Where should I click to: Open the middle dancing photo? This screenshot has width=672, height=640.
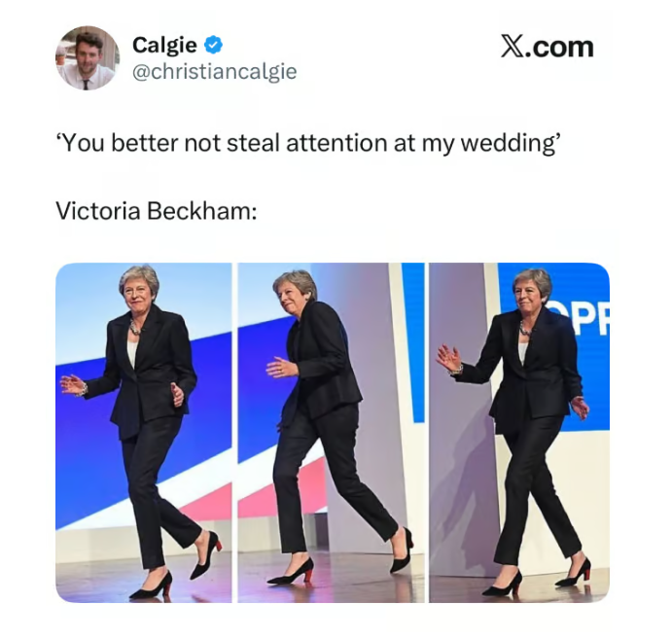tap(331, 433)
